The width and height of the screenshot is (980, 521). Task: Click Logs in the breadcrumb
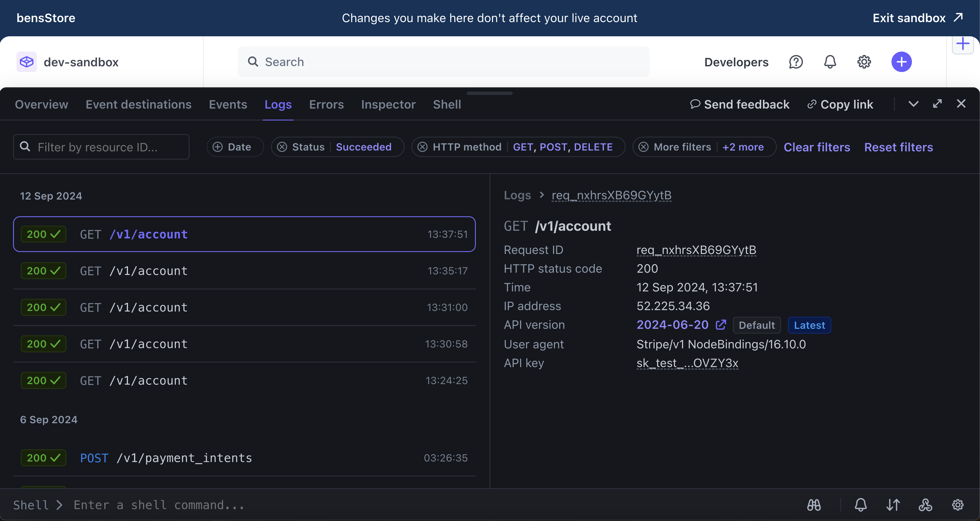(x=517, y=195)
